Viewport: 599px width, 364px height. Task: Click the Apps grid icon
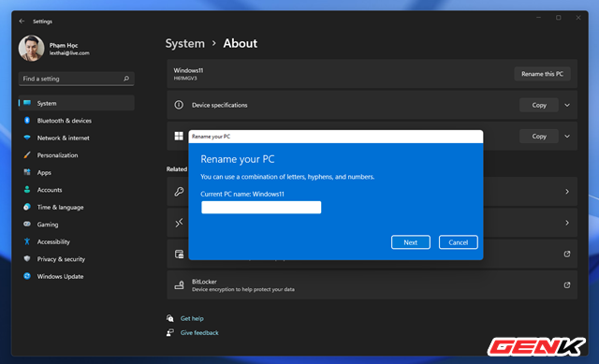(x=27, y=172)
